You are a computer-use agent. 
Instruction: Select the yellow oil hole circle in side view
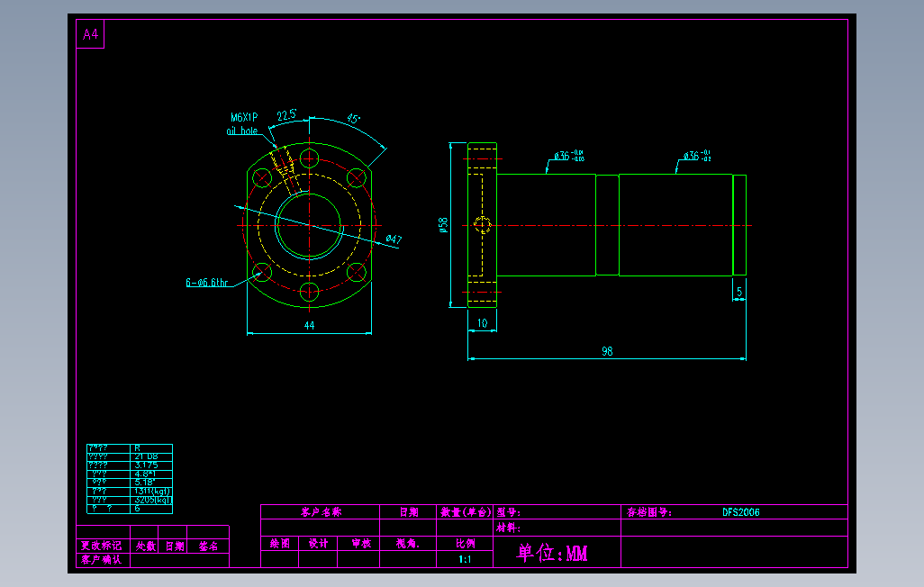click(483, 224)
